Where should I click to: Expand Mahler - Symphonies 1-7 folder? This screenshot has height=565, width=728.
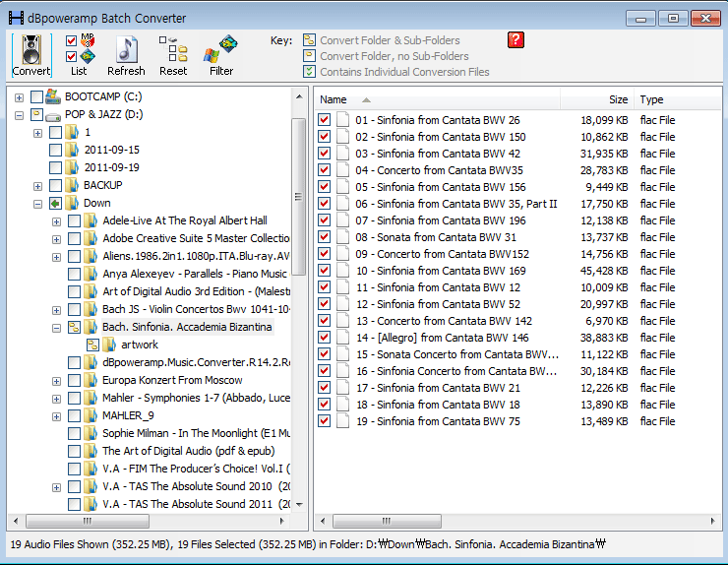click(x=57, y=399)
